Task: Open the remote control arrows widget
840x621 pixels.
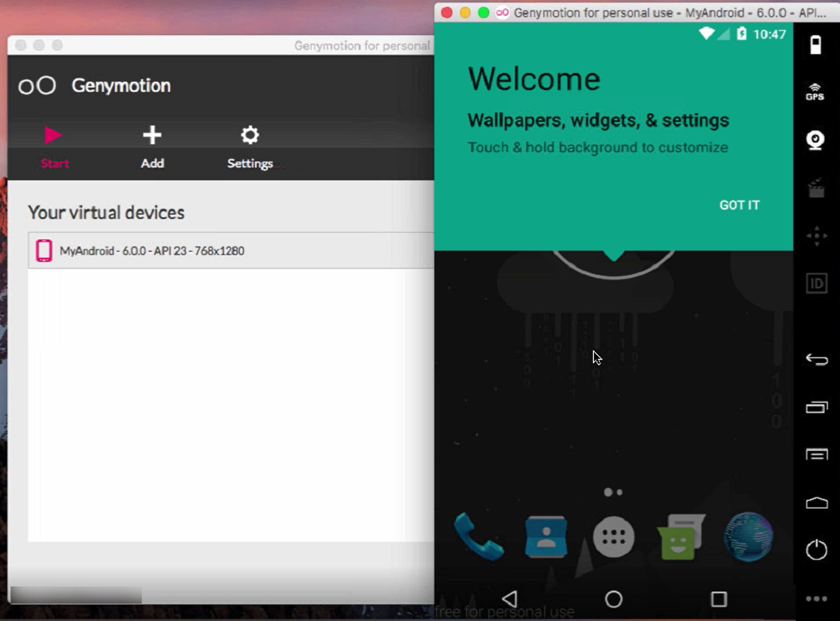Action: click(x=816, y=235)
